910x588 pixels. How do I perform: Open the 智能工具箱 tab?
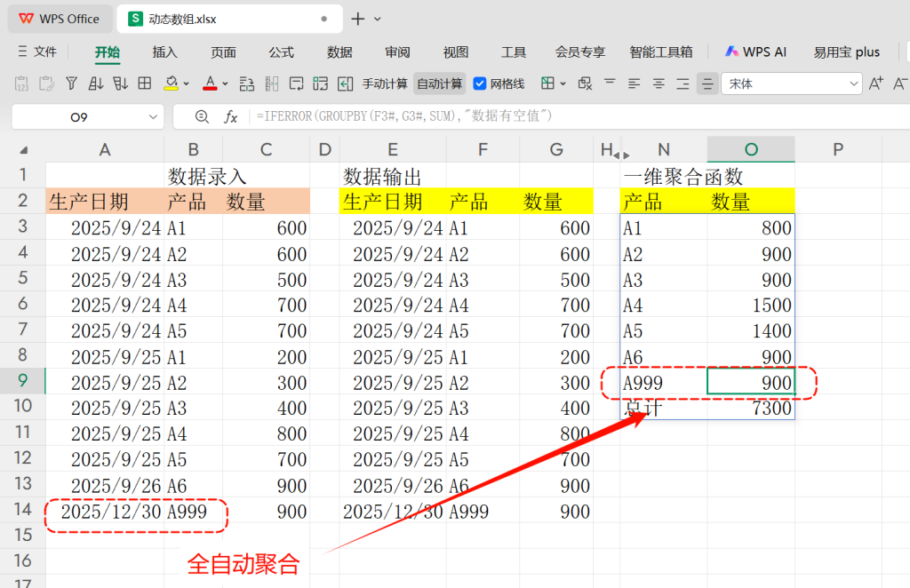point(661,52)
